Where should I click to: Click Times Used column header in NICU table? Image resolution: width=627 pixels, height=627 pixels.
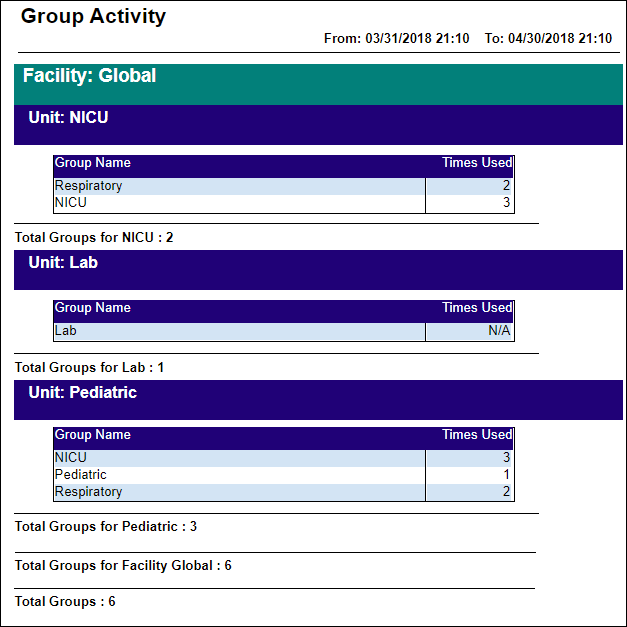477,163
